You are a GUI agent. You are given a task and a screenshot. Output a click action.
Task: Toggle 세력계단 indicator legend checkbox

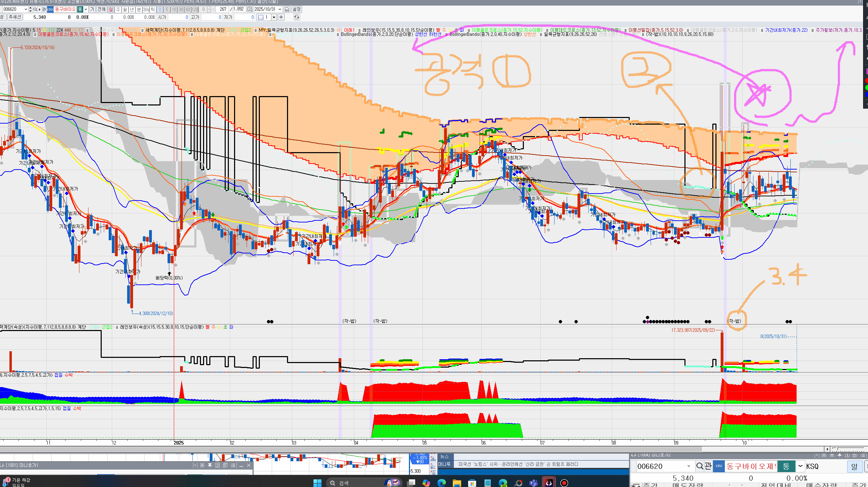[142, 30]
